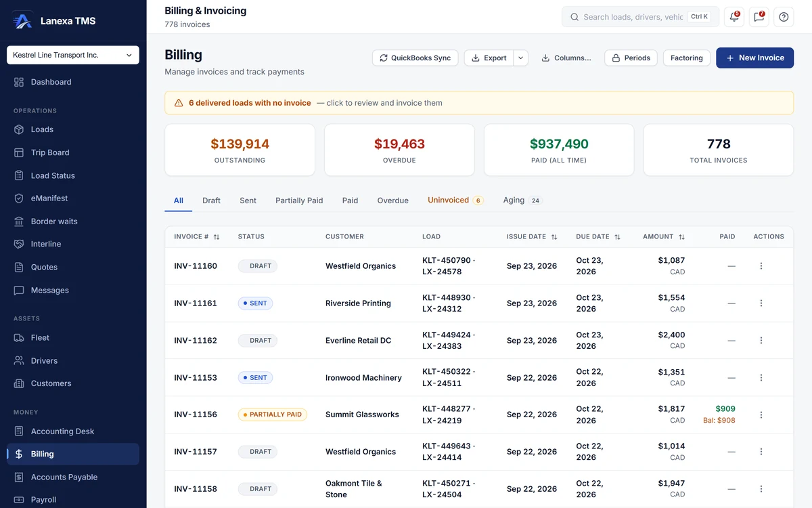Open invoice INV-11160
The image size is (812, 508).
(x=196, y=266)
